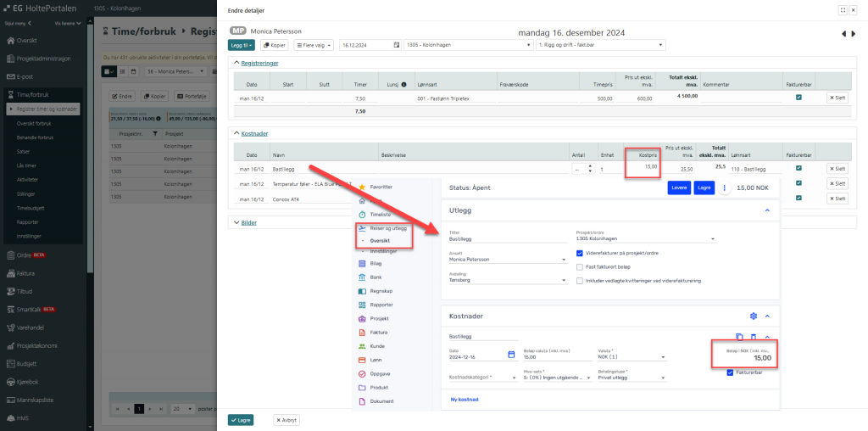Enable Fast fakturert beløp checkbox
868x431 pixels.
point(579,266)
